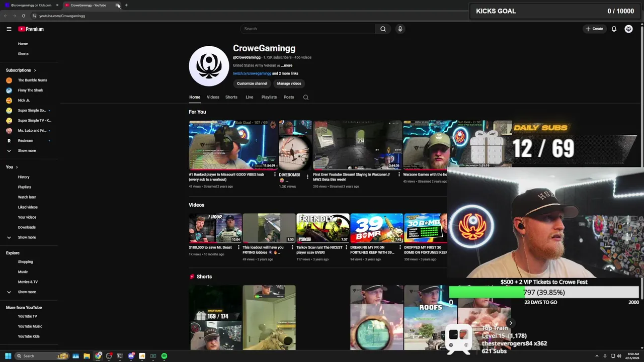Start voice search with the microphone
This screenshot has width=644, height=362.
(400, 29)
